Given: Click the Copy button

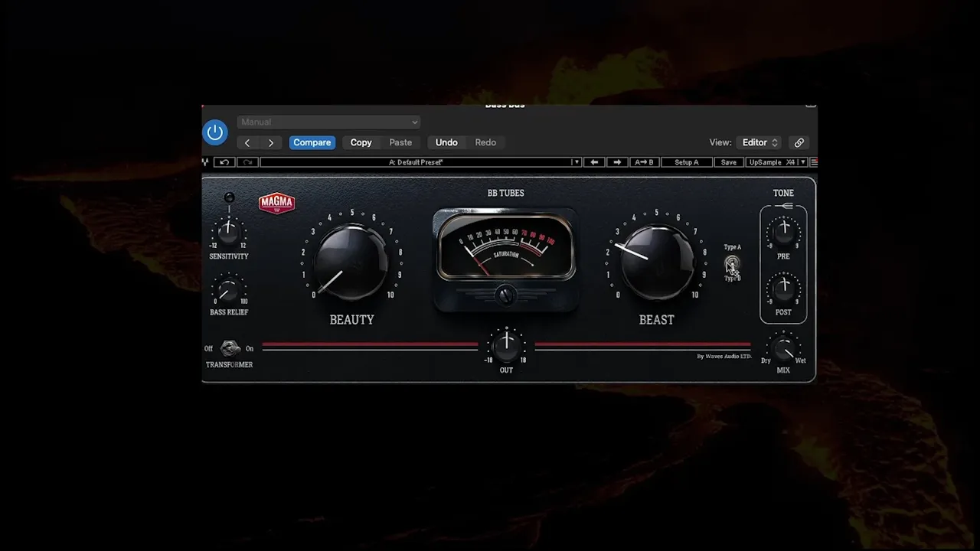Looking at the screenshot, I should click(x=361, y=142).
